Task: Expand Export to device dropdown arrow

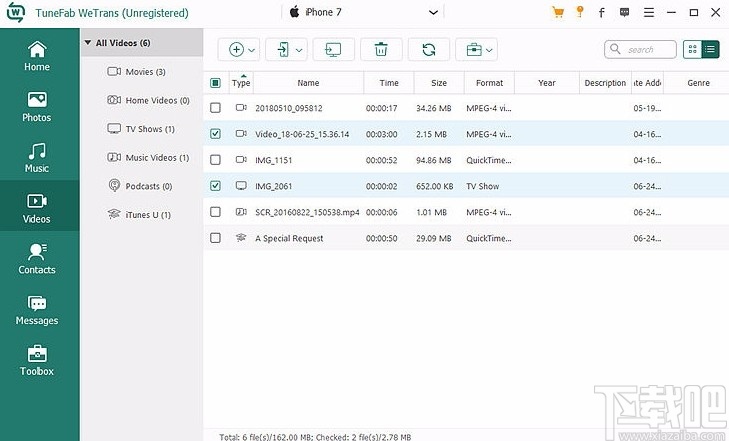Action: pos(299,50)
